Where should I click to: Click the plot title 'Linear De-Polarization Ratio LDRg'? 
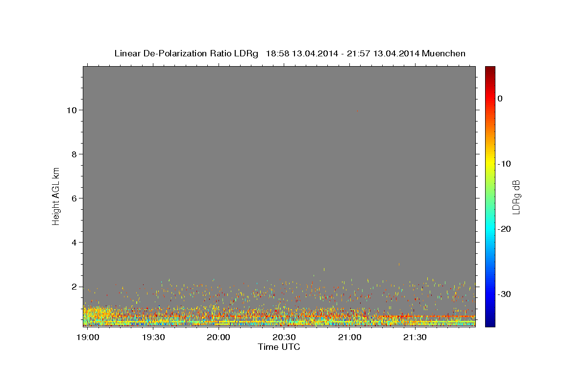[186, 53]
